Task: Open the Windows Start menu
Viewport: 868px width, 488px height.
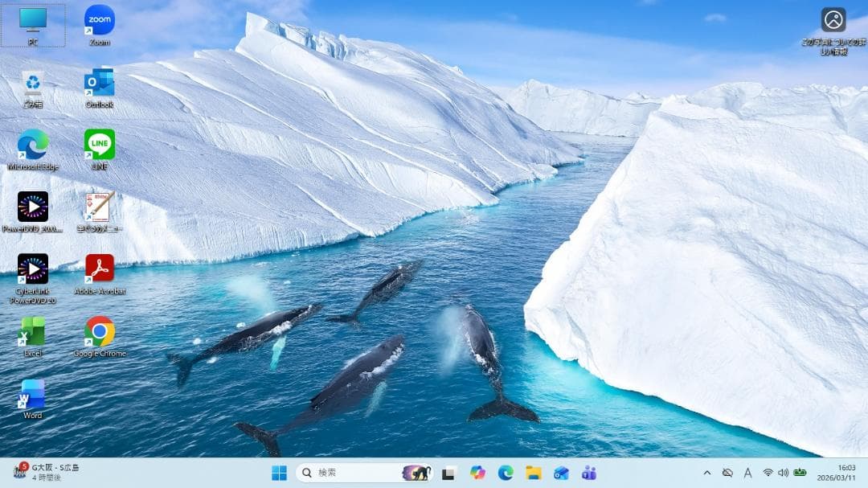Action: click(x=279, y=473)
